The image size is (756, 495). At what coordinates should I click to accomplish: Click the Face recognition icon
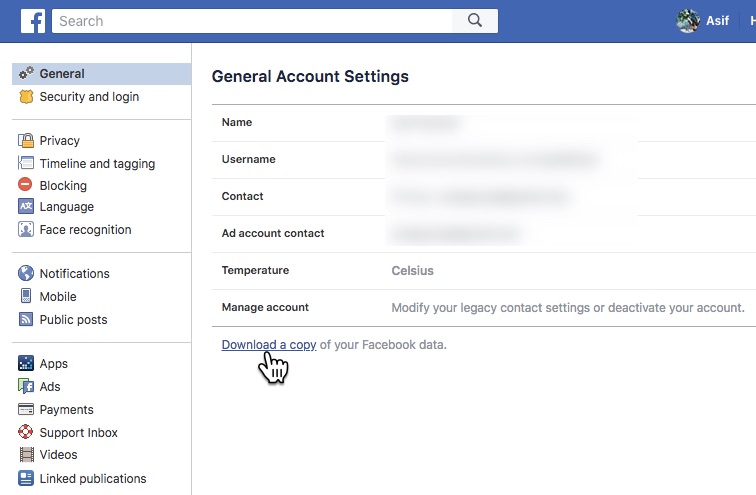tap(26, 229)
